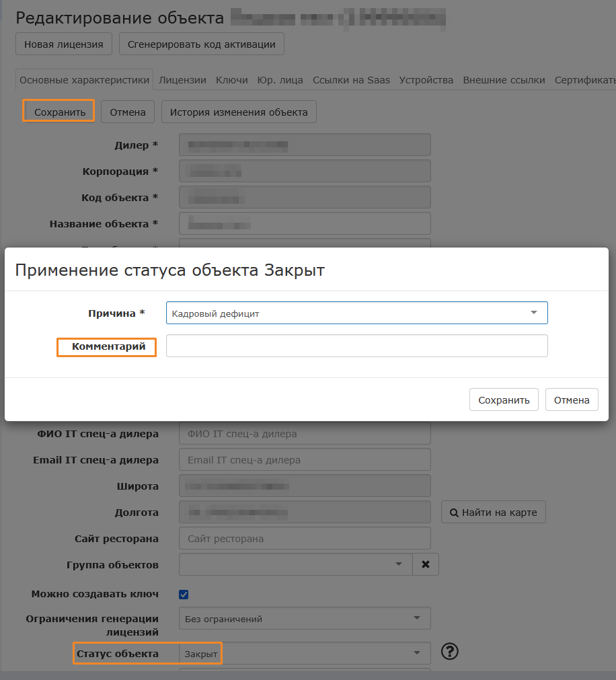Open the Юр. лица tab

(280, 80)
